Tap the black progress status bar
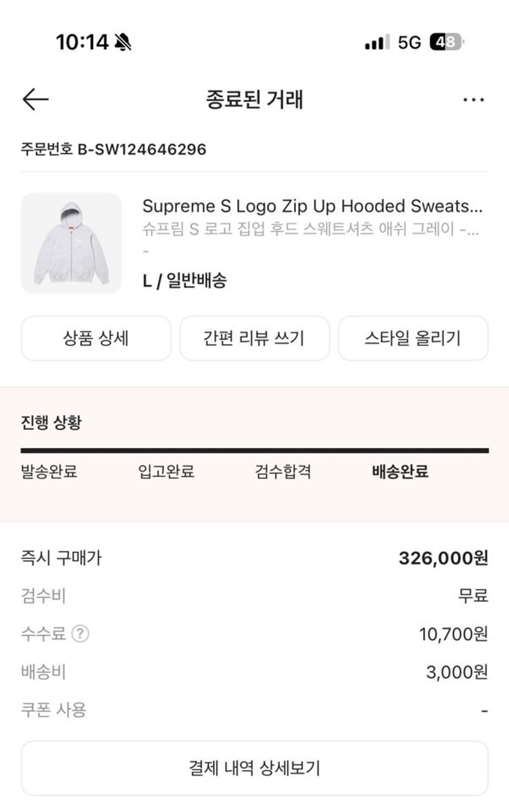 (254, 450)
